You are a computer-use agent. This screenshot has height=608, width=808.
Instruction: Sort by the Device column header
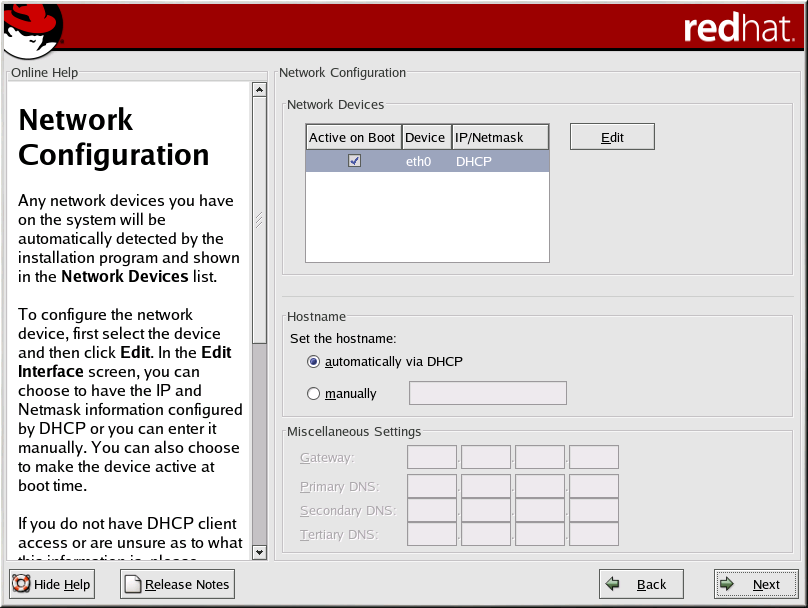(425, 137)
